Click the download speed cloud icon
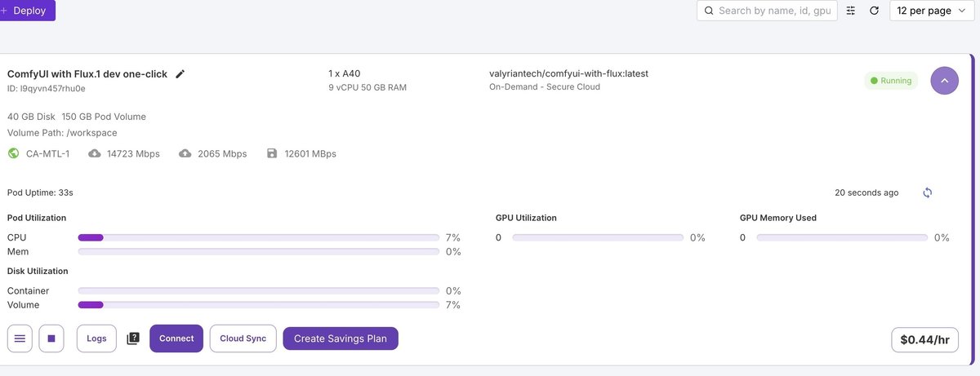 pos(95,153)
